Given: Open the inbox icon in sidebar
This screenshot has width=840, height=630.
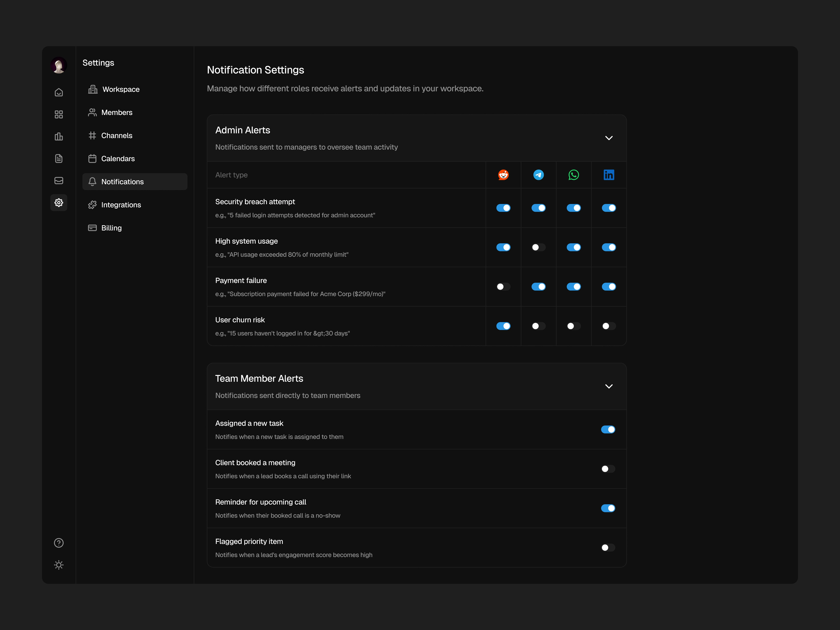Looking at the screenshot, I should pos(59,180).
